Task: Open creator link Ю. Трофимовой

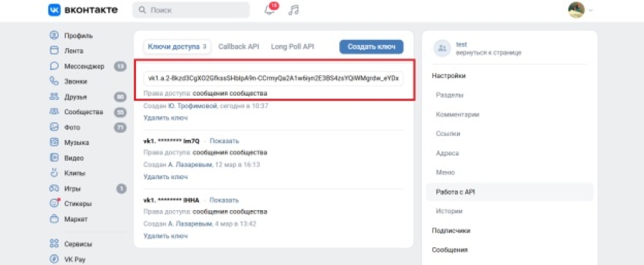Action: [192, 106]
